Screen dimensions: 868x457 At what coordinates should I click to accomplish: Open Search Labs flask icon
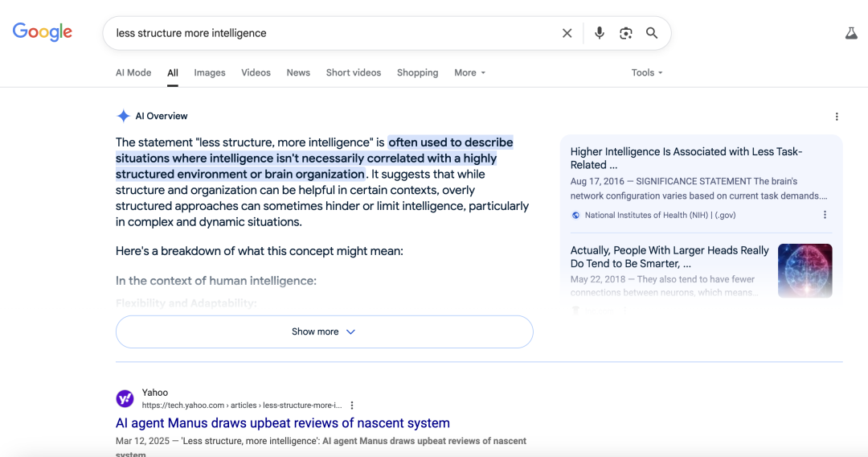coord(851,33)
